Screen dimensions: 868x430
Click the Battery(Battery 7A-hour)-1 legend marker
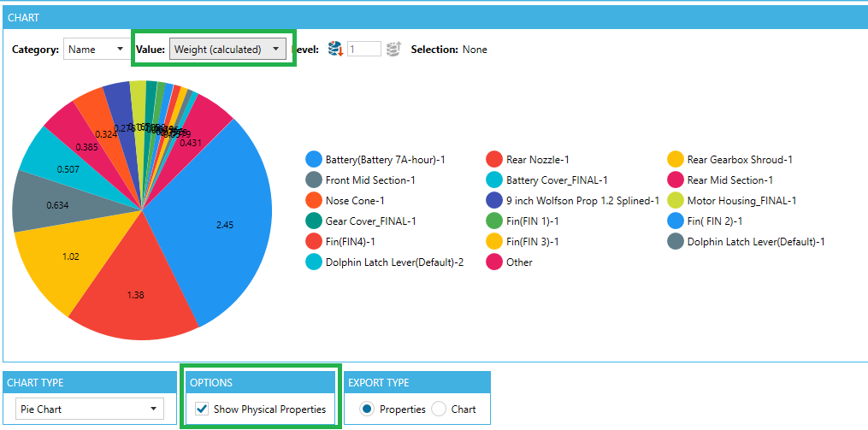[x=313, y=159]
